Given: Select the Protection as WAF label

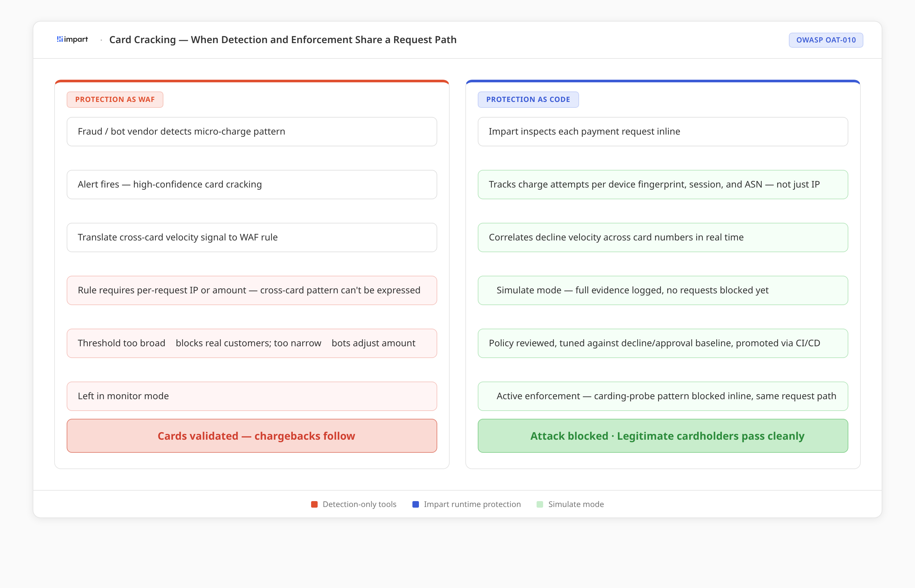Looking at the screenshot, I should click(x=115, y=100).
